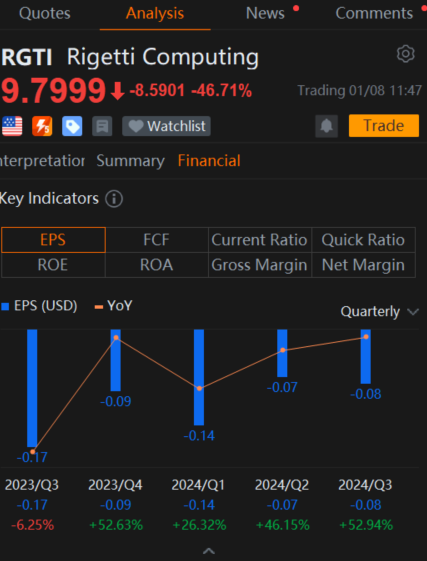Click the 2024/Q2 blue EPS bar
The width and height of the screenshot is (427, 561).
pos(282,353)
